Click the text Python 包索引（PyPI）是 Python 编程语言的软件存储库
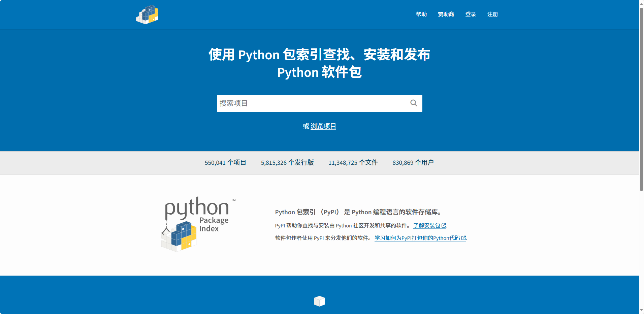The height and width of the screenshot is (314, 644). click(x=358, y=212)
